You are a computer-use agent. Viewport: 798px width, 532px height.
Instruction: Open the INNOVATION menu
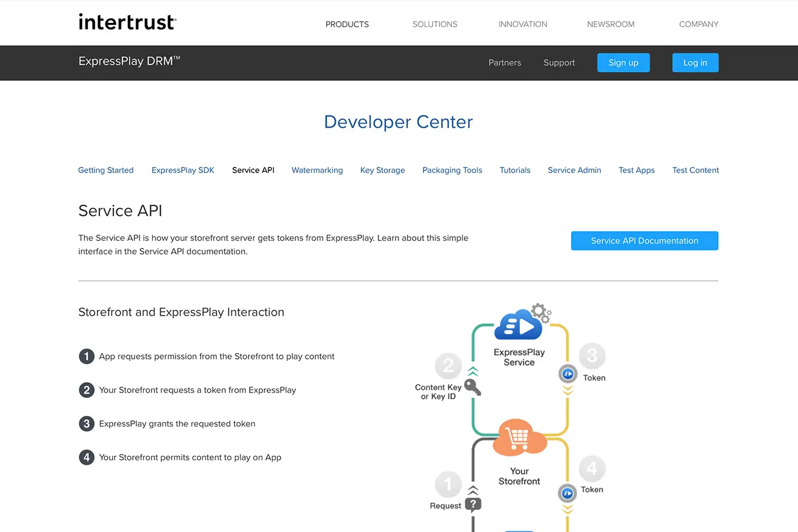(523, 24)
